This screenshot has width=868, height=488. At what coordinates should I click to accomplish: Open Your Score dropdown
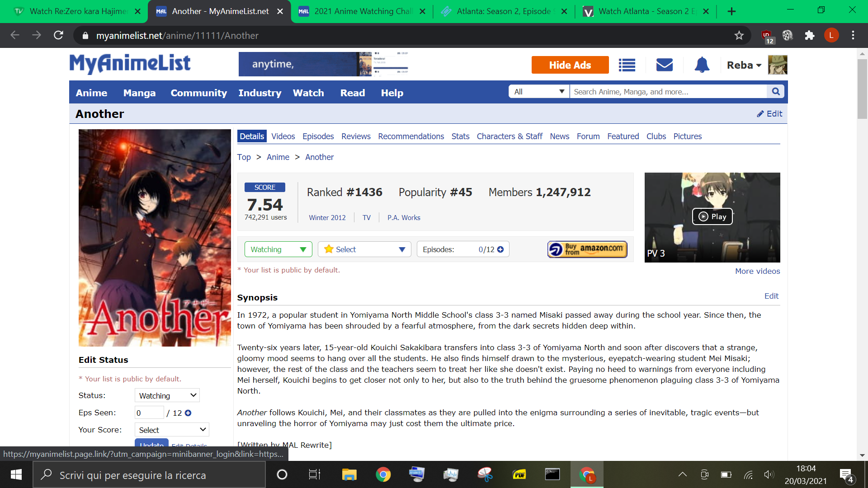click(x=172, y=430)
